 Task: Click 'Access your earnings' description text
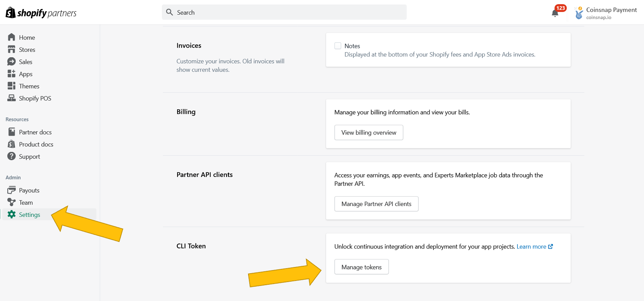[x=439, y=179]
